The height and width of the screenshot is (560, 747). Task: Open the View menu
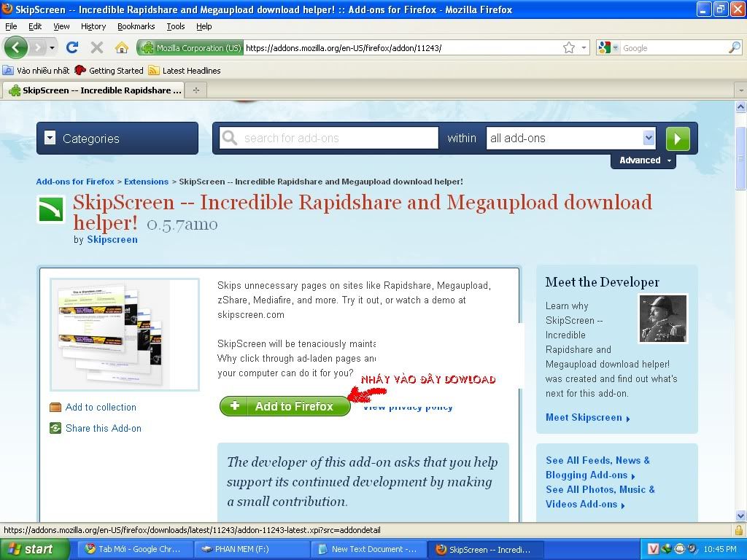pos(61,26)
